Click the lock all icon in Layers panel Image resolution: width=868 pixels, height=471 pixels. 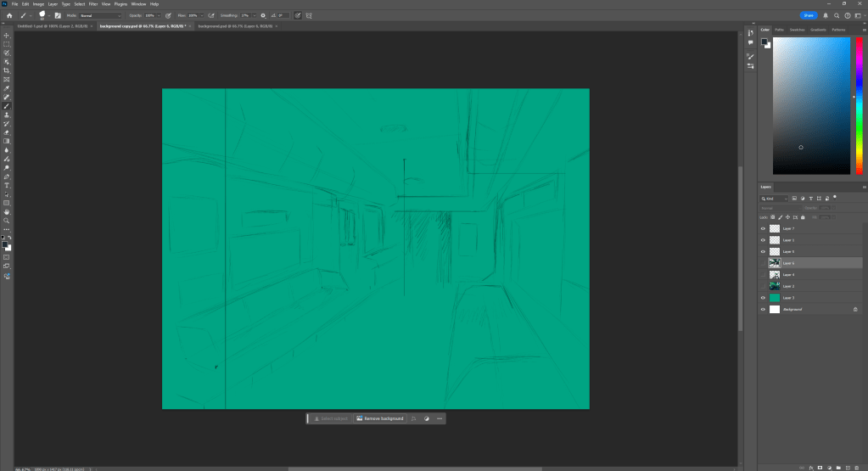tap(804, 217)
